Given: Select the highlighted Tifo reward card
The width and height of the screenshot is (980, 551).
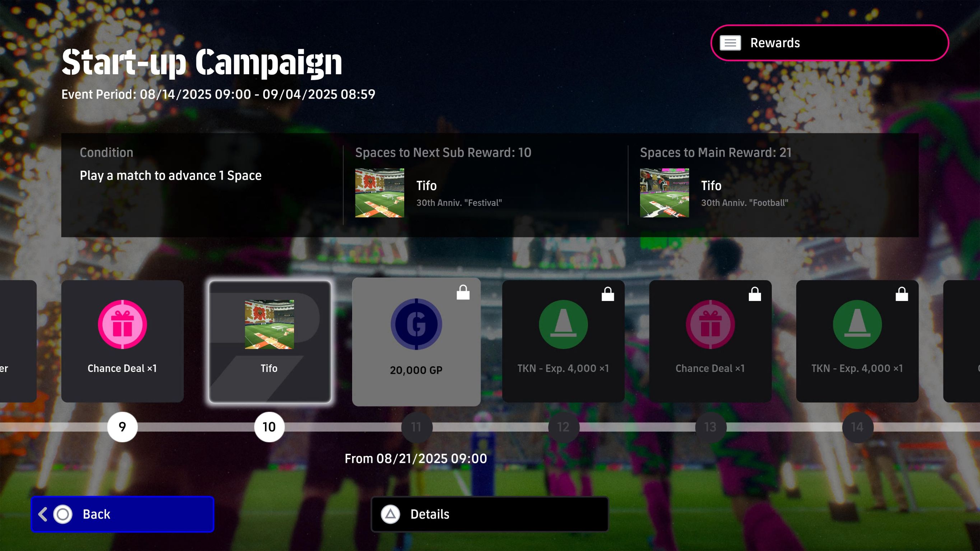Looking at the screenshot, I should click(x=269, y=342).
